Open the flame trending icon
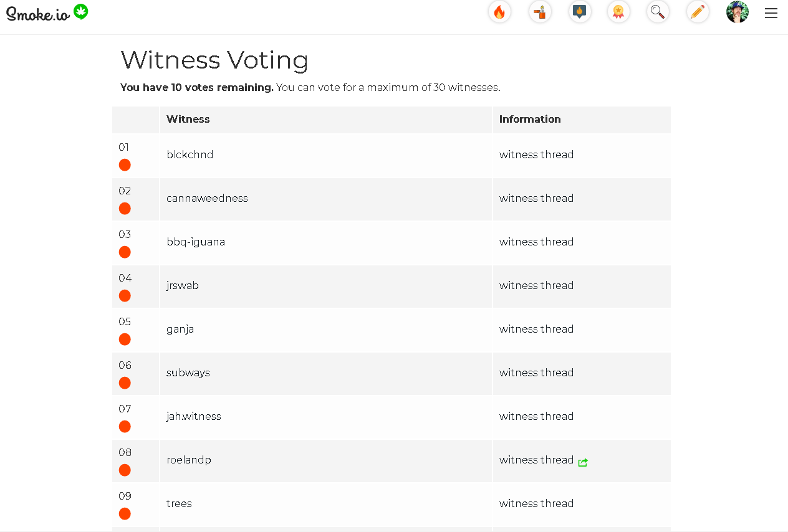The image size is (788, 532). (x=499, y=12)
